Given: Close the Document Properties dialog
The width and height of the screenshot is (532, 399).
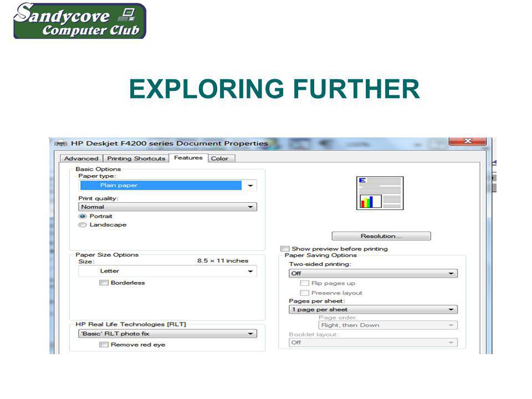Looking at the screenshot, I should [468, 141].
